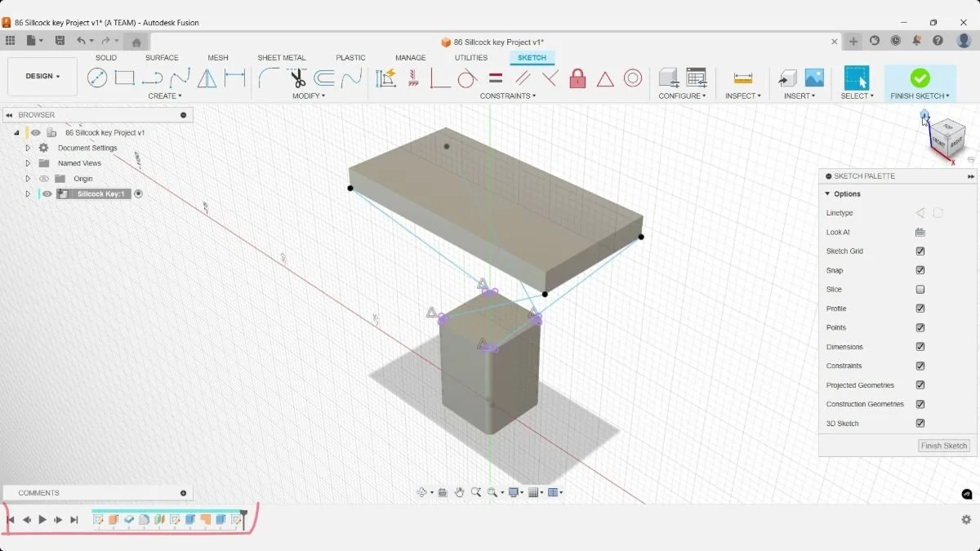Screen dimensions: 980x551
Task: Toggle the Constraints checkbox in Sketch Palette
Action: click(920, 367)
